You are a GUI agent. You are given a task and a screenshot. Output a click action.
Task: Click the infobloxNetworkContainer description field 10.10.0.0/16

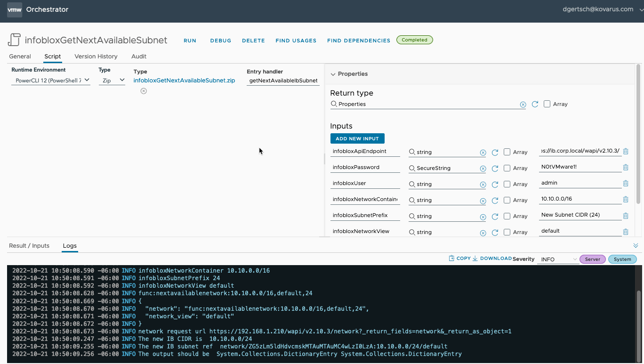coord(580,199)
